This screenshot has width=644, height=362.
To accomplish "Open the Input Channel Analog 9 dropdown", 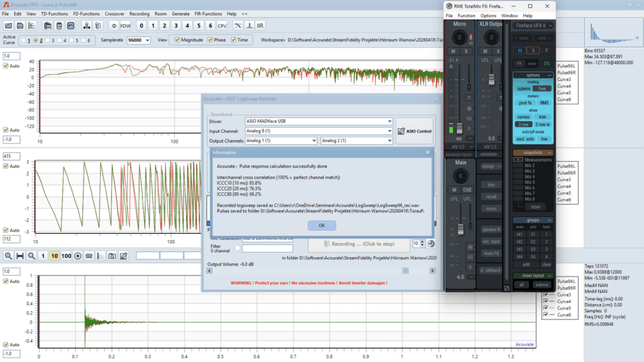I will coord(390,131).
